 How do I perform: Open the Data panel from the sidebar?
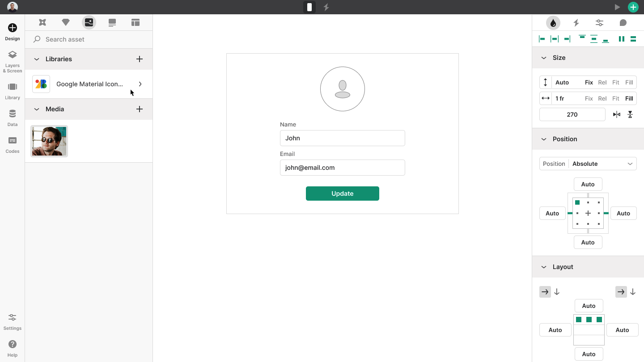click(x=12, y=118)
